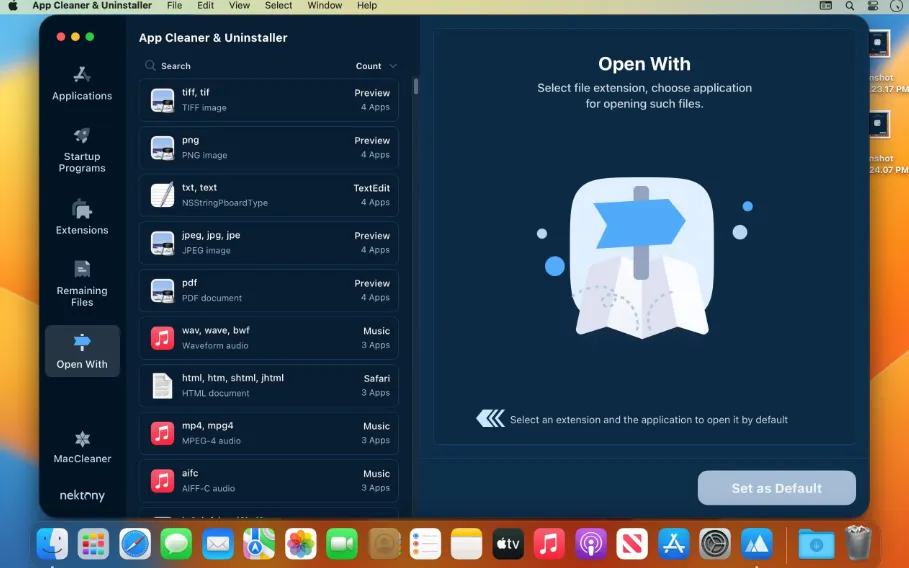The image size is (909, 568).
Task: Select the mp4, mpg4 row
Action: [268, 432]
